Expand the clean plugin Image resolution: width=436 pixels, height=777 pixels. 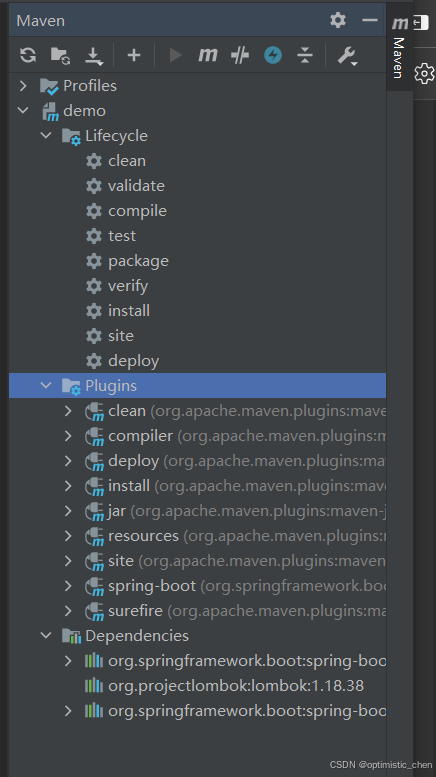coord(68,411)
